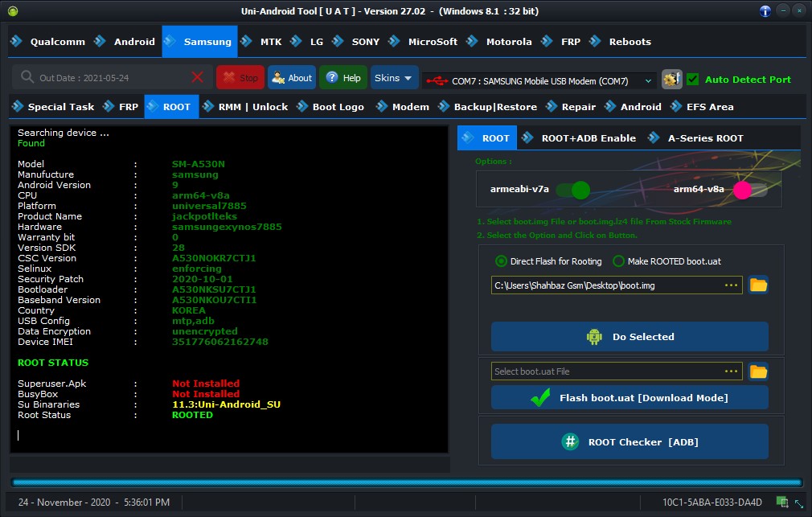Toggle the arm64-v8a switch
The image size is (812, 517).
coord(749,190)
